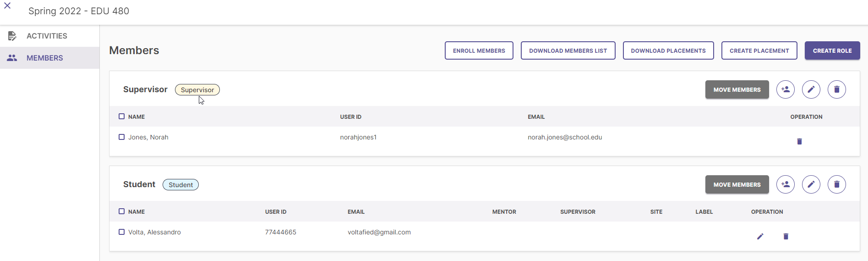This screenshot has height=261, width=868.
Task: Open the ACTIVITIES menu item
Action: [x=49, y=36]
